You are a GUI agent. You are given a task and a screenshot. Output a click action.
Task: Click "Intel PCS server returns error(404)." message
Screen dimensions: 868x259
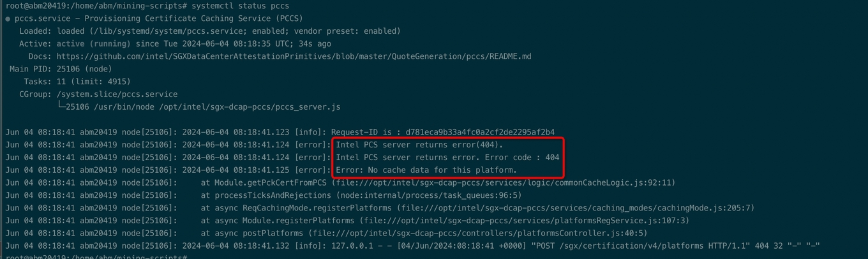(419, 145)
